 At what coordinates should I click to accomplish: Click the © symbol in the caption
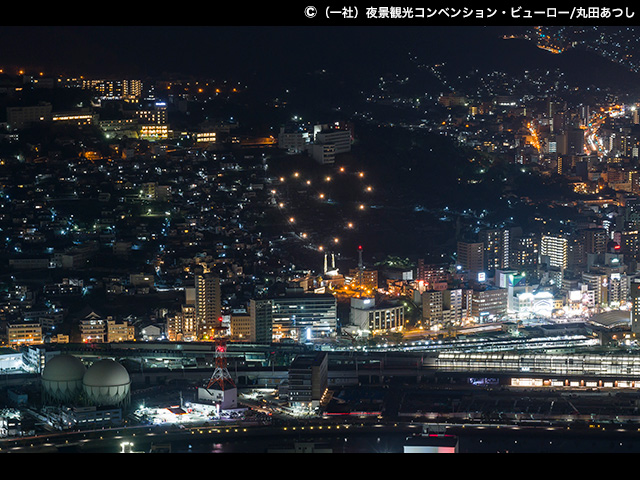pos(310,12)
